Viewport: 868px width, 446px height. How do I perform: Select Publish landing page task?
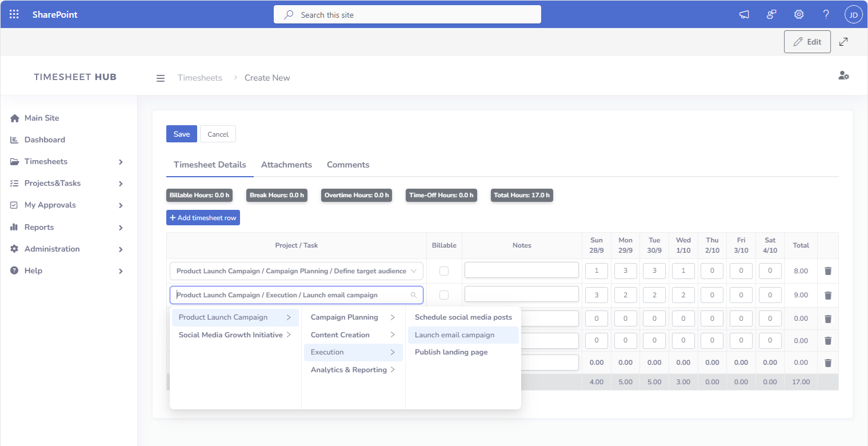coord(451,352)
